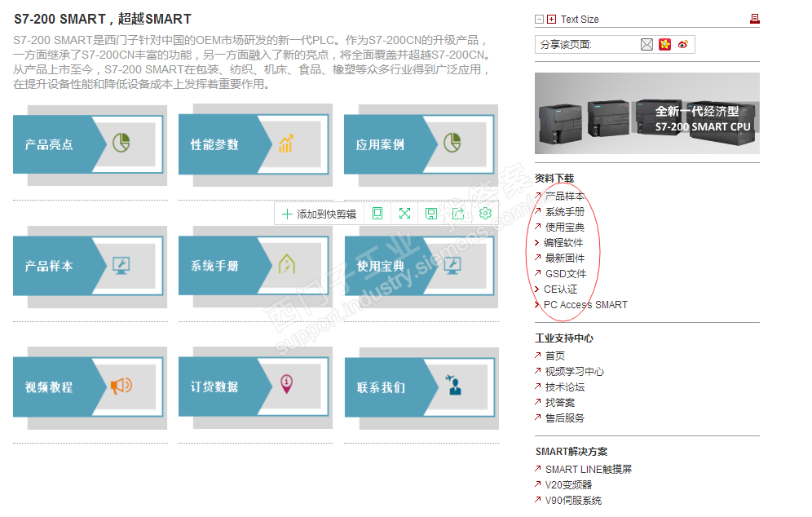Click the 资料下载 section heading

554,179
